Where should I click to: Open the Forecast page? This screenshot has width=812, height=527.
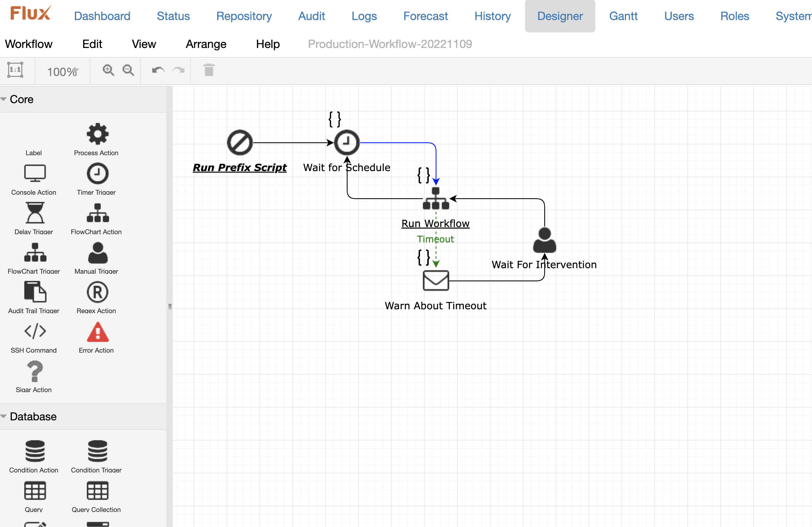[425, 16]
